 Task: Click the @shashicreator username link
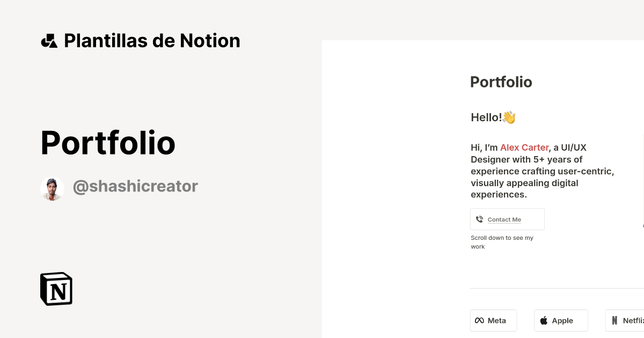(x=135, y=186)
